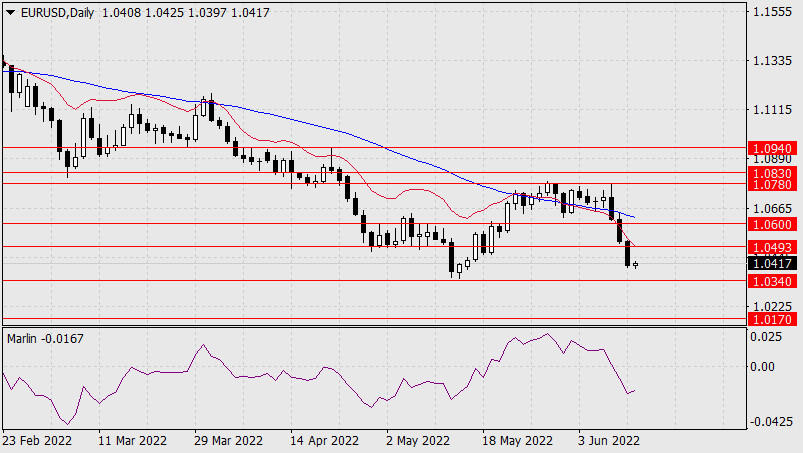Select the EURUSD,Daily chart title
803x453 pixels.
tap(57, 13)
